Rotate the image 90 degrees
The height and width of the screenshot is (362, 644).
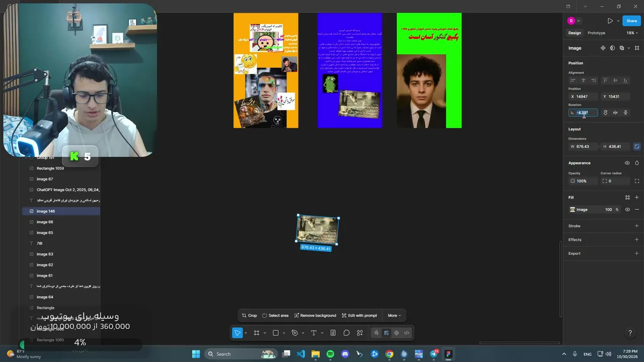click(605, 113)
